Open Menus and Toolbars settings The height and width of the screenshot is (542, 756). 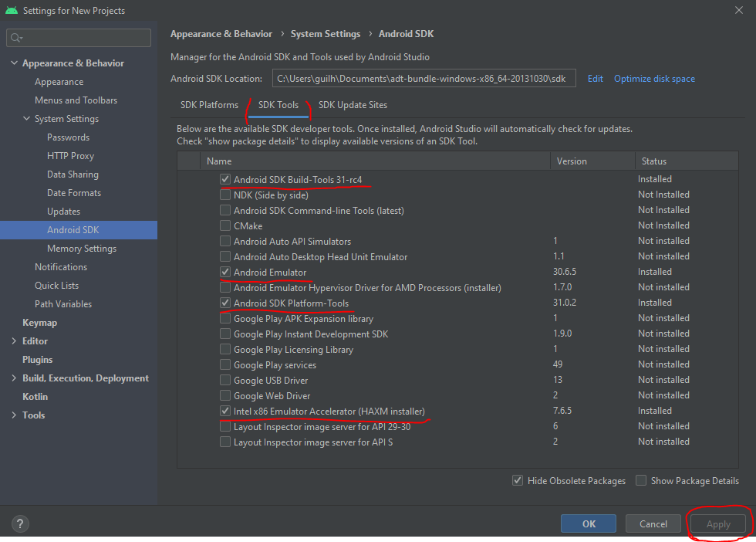pos(76,100)
